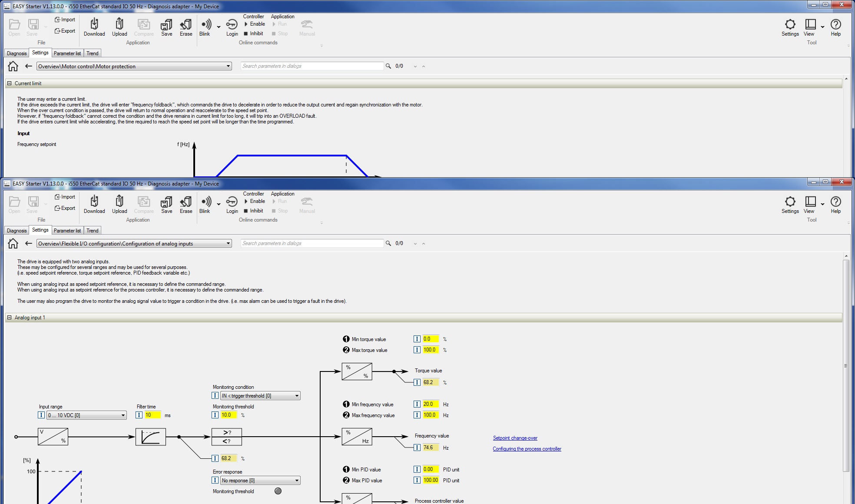Click Blink icon in analog inputs window

(205, 202)
